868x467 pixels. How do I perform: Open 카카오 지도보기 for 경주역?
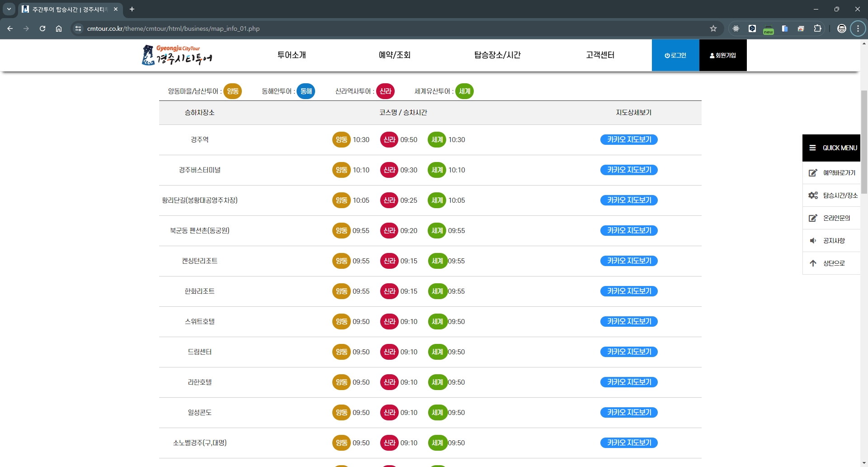pos(629,140)
